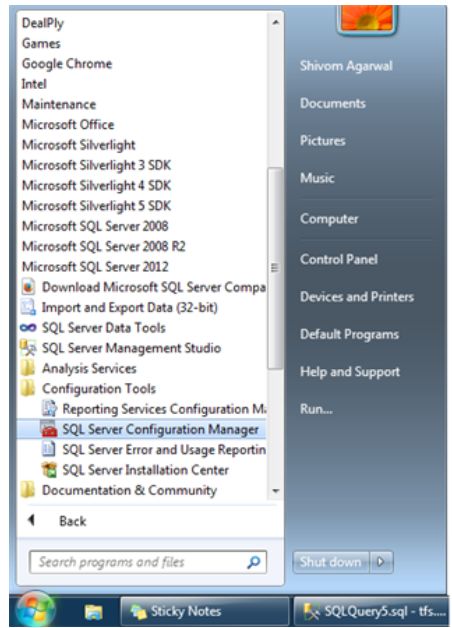452x628 pixels.
Task: Open Control Panel
Action: [x=339, y=259]
